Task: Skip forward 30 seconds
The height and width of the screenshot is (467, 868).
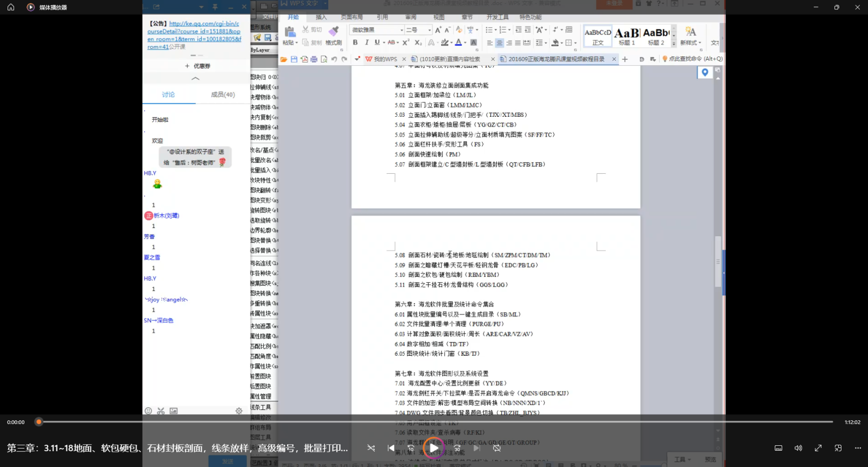Action: tap(457, 448)
